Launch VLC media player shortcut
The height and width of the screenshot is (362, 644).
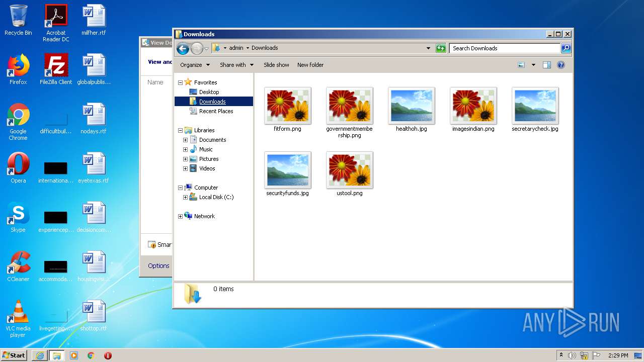18,319
